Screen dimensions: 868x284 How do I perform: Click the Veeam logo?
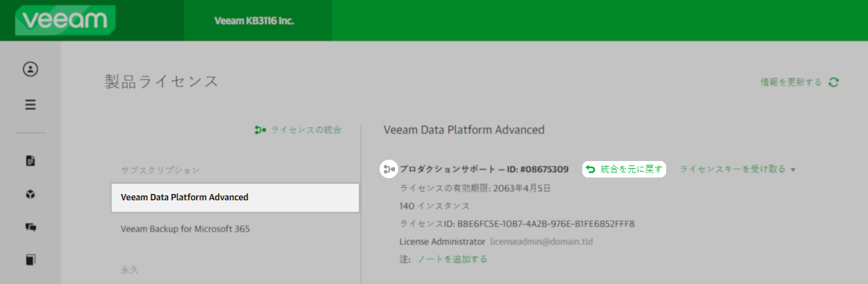tap(65, 20)
